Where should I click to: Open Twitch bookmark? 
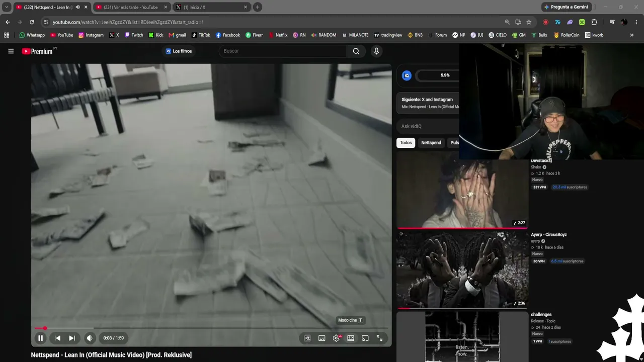(134, 35)
